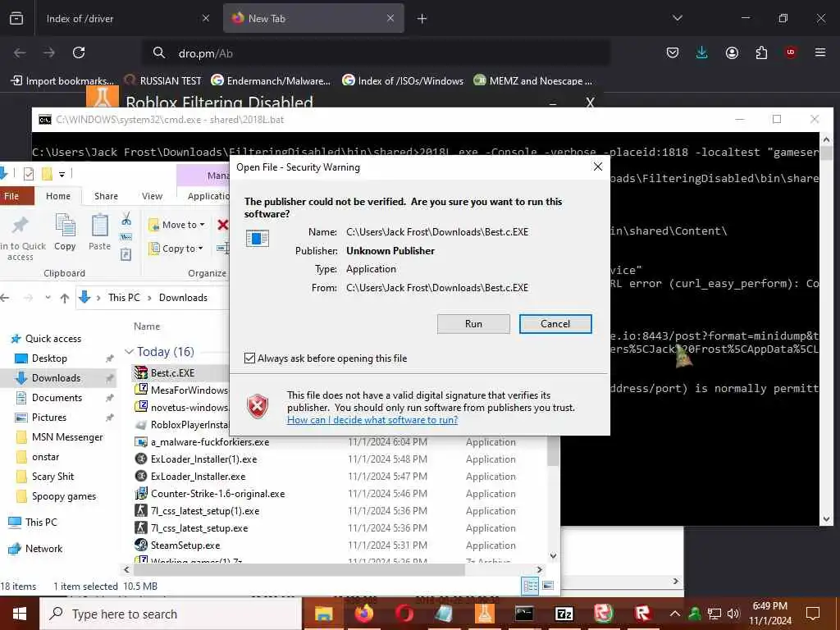
Task: Click the red Delete X icon in the ribbon
Action: click(x=223, y=225)
